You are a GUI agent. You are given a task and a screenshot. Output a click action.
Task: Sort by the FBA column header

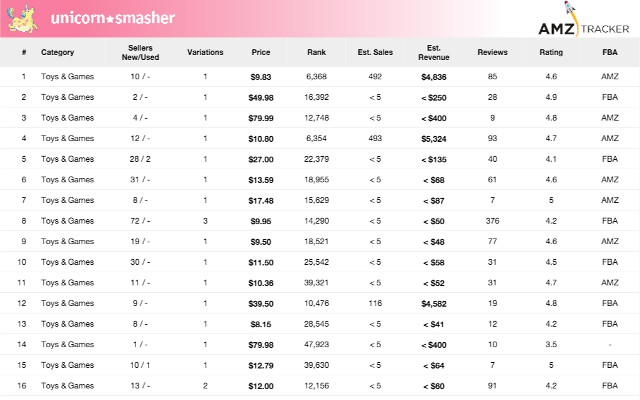pos(608,52)
